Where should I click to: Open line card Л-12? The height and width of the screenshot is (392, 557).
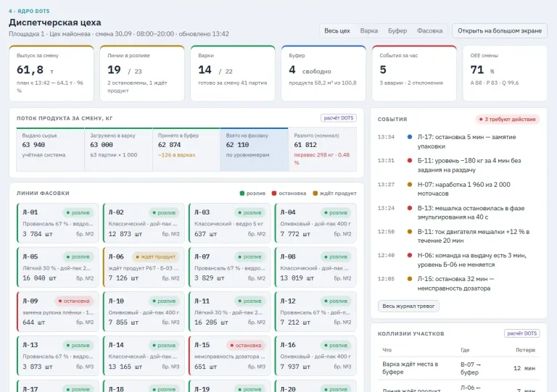(x=315, y=312)
